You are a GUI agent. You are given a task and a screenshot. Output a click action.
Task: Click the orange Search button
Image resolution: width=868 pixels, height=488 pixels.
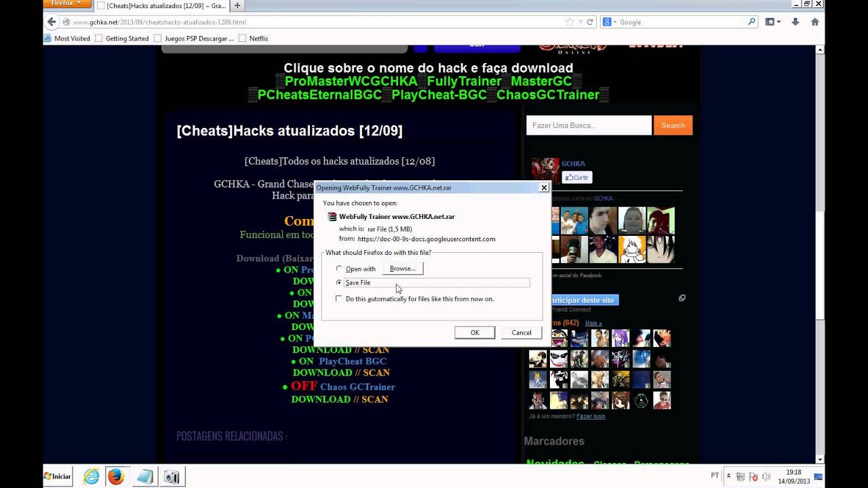pos(673,125)
